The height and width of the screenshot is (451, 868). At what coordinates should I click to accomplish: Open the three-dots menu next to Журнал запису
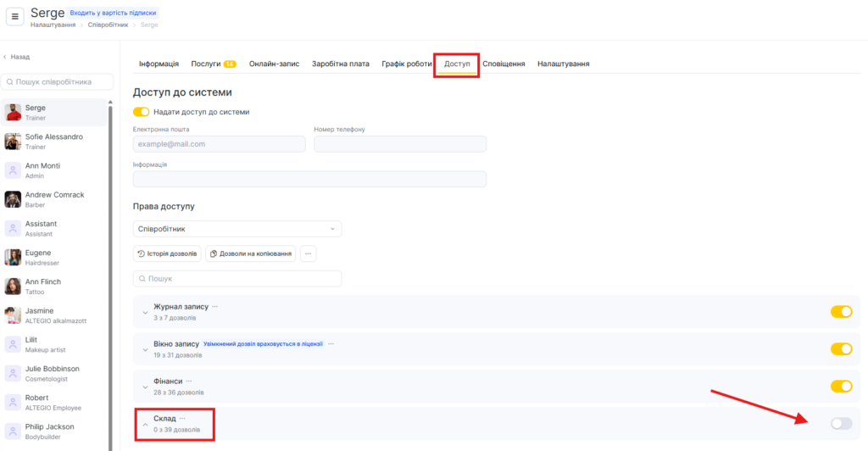[x=215, y=306]
